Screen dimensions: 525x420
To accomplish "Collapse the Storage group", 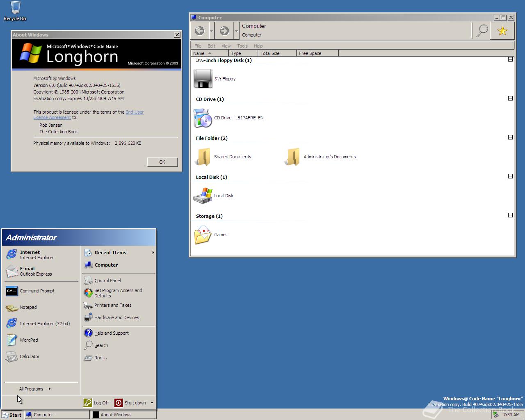I will coord(510,215).
